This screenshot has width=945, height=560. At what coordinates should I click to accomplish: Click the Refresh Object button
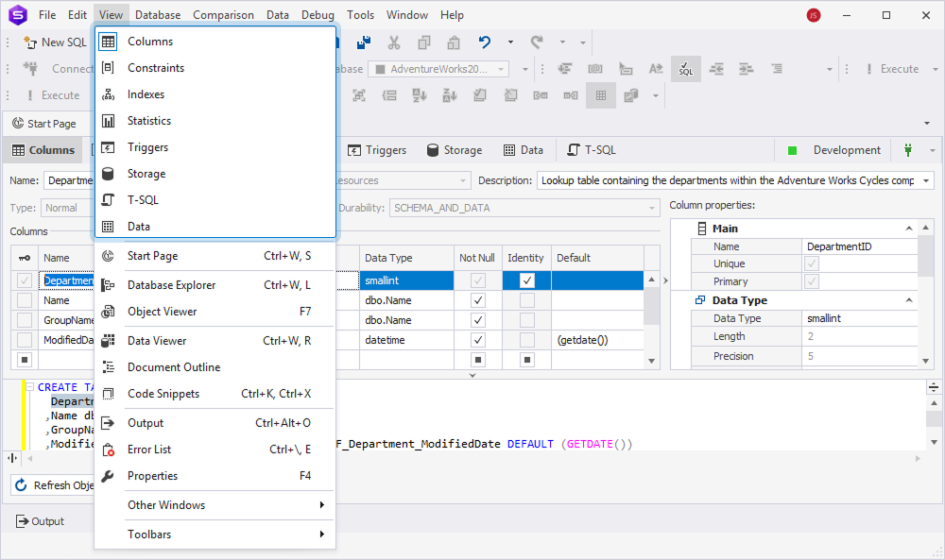coord(54,485)
